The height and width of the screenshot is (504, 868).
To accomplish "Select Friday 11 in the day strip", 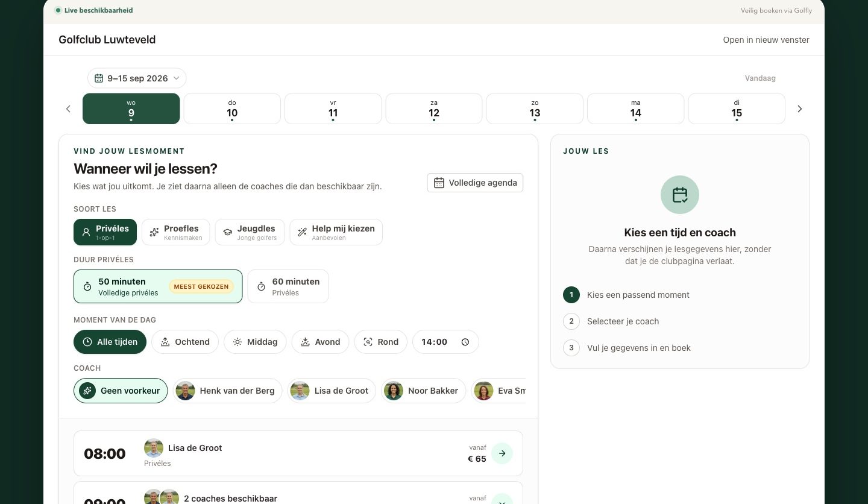I will (333, 109).
